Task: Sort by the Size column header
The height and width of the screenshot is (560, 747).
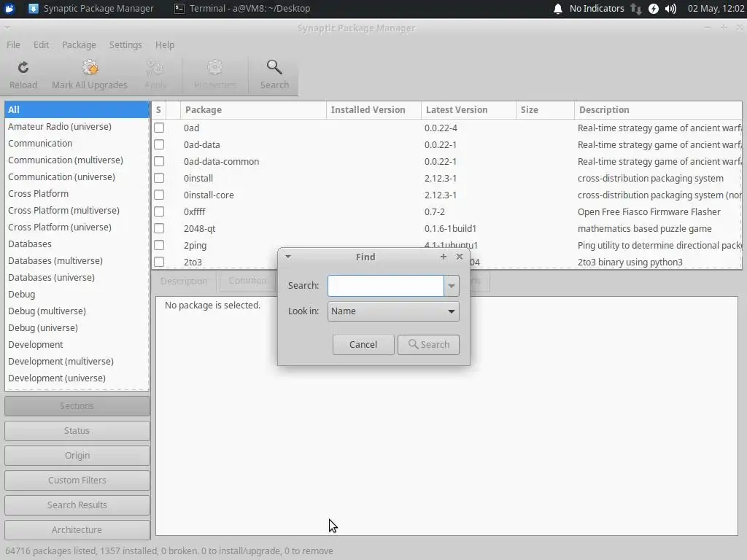Action: pos(545,109)
